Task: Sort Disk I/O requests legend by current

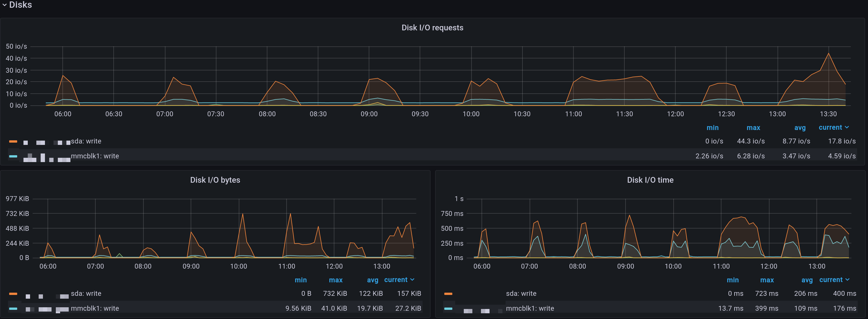Action: (x=834, y=127)
